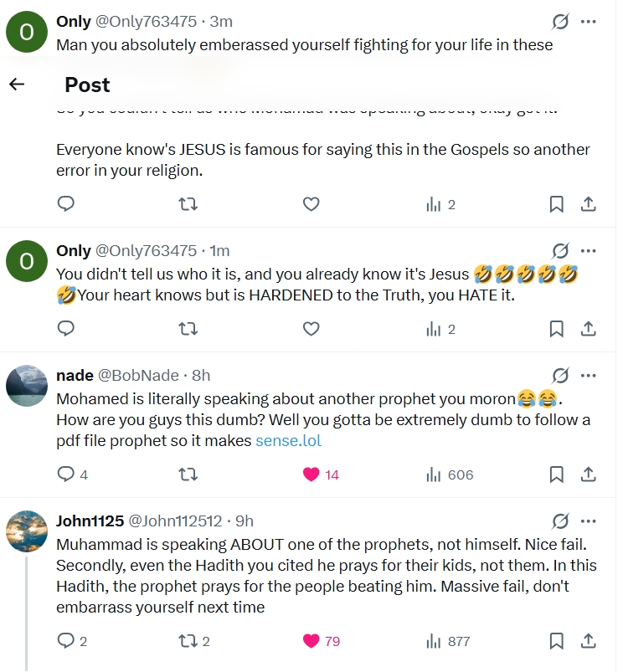Bookmark Only's reply about HARDENED heart
The width and height of the screenshot is (623, 672).
tap(556, 329)
